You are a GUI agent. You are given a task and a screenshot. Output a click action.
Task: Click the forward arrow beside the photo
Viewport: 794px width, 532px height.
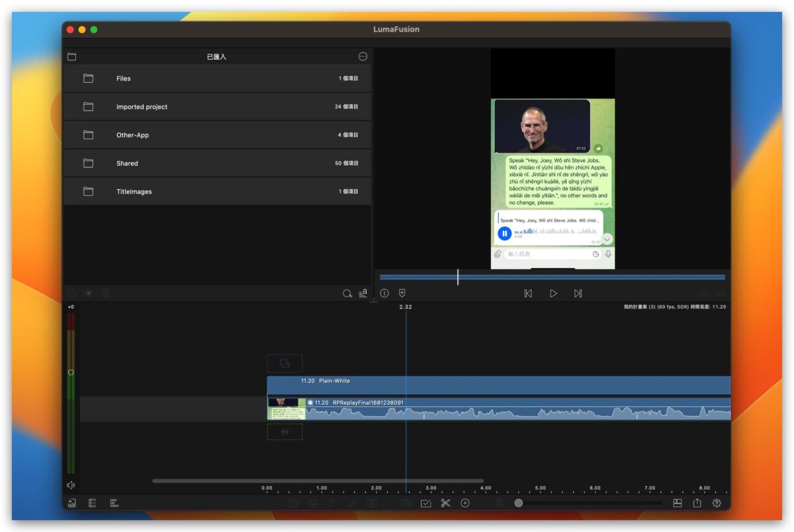[x=598, y=149]
